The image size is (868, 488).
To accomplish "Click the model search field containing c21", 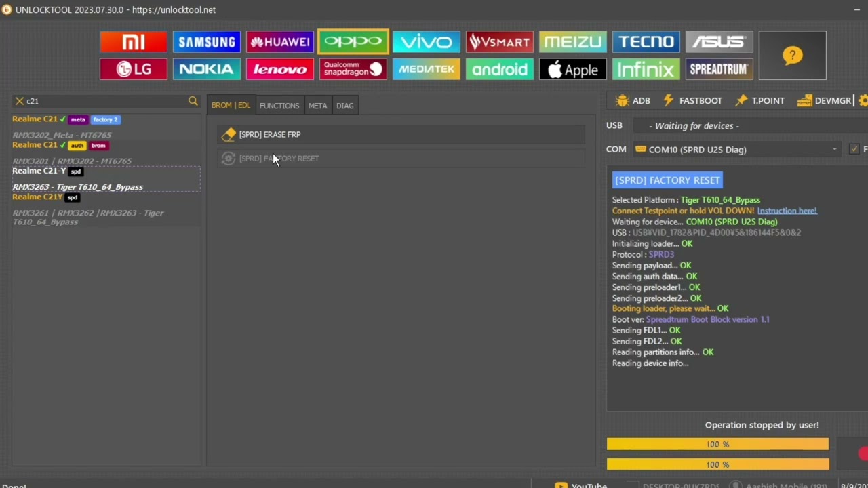I will (x=106, y=101).
